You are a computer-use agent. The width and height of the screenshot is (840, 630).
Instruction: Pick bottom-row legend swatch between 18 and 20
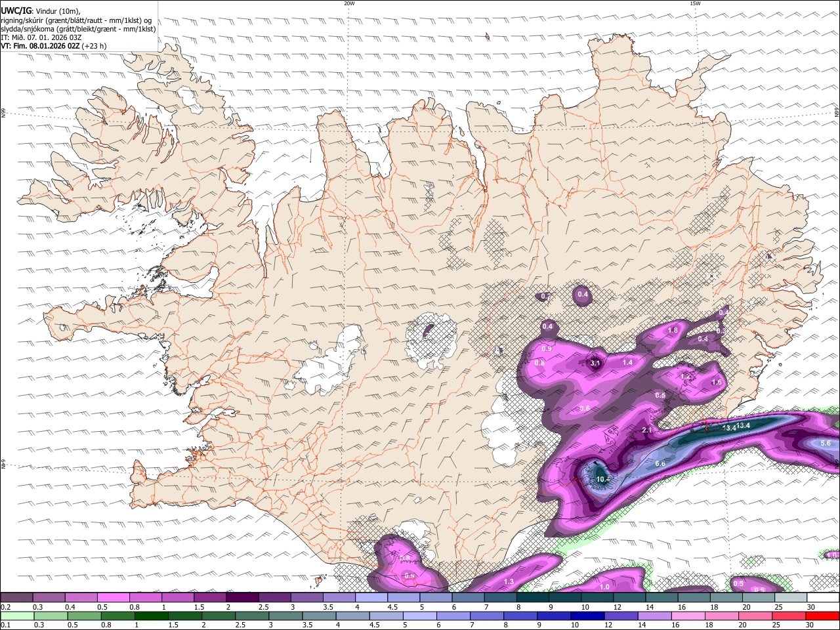(x=721, y=616)
